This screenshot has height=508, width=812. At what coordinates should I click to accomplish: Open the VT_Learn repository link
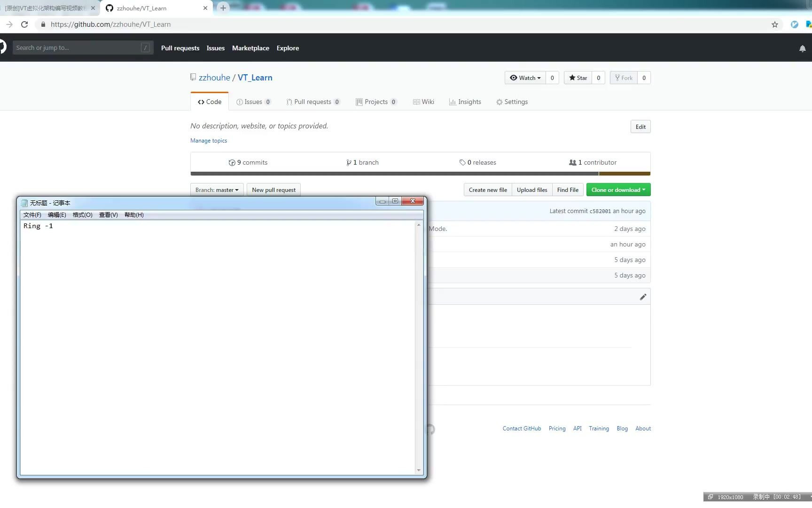[x=255, y=78]
